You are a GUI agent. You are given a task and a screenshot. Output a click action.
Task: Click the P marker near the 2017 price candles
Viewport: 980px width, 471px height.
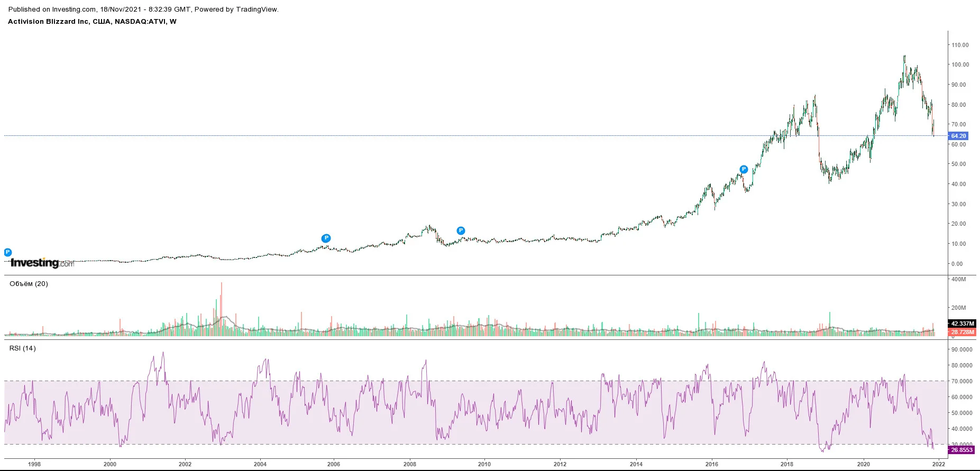pos(744,170)
